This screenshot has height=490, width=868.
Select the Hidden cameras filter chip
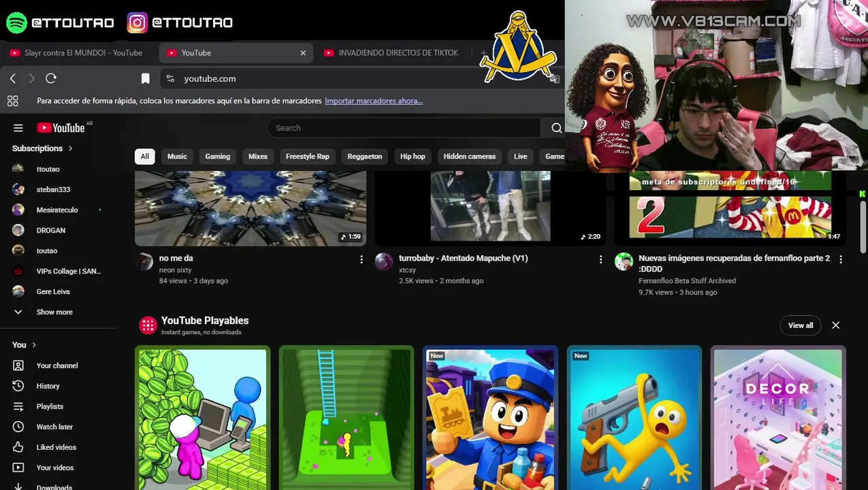click(470, 157)
